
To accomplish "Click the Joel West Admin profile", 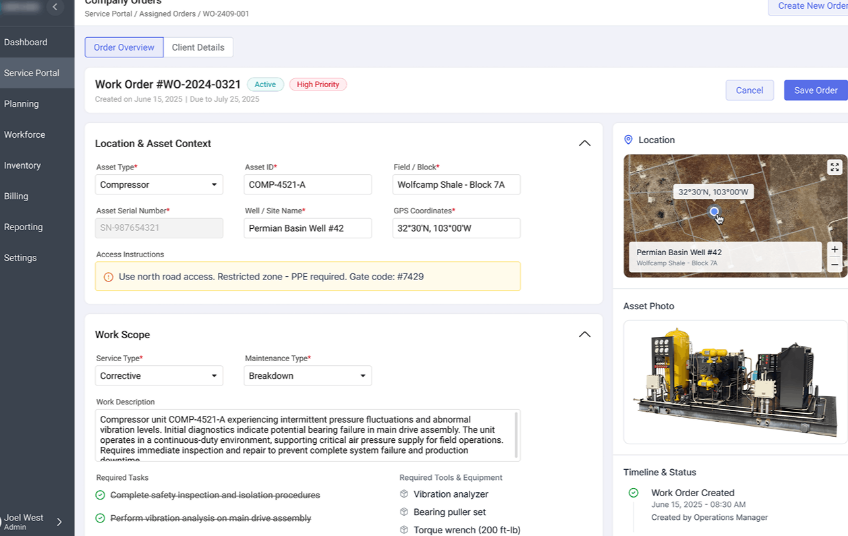I will click(32, 522).
